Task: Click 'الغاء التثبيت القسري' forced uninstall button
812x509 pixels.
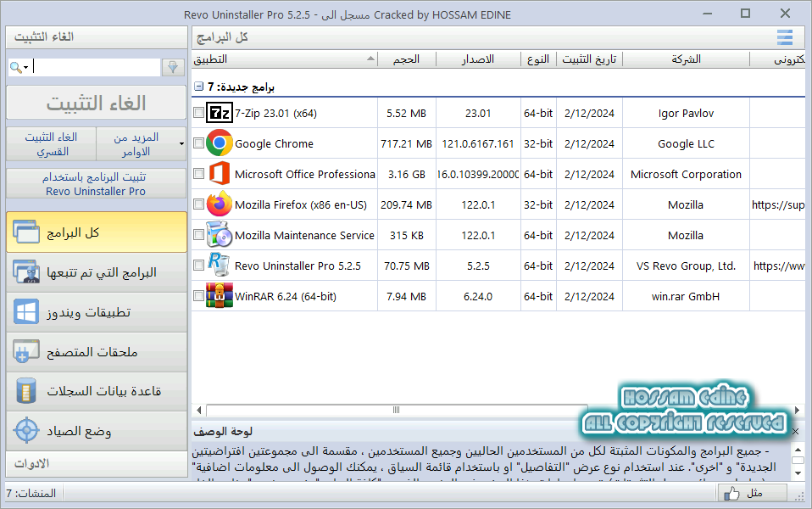Action: coord(51,144)
